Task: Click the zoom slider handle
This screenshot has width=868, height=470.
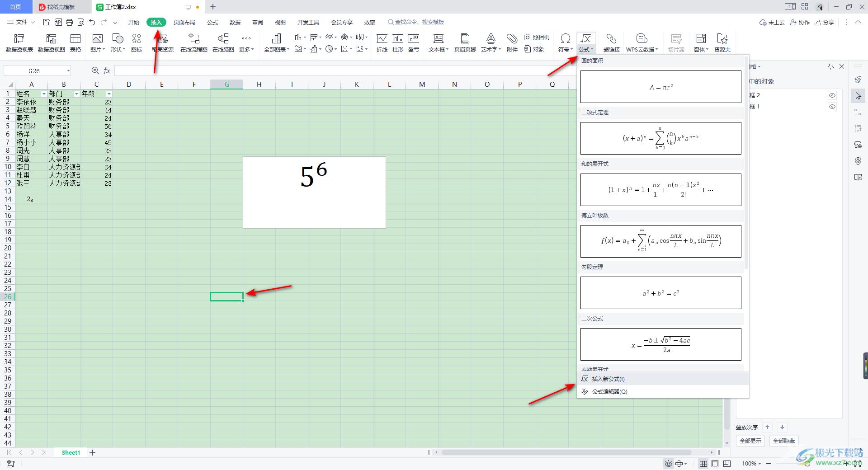Action: pyautogui.click(x=807, y=464)
